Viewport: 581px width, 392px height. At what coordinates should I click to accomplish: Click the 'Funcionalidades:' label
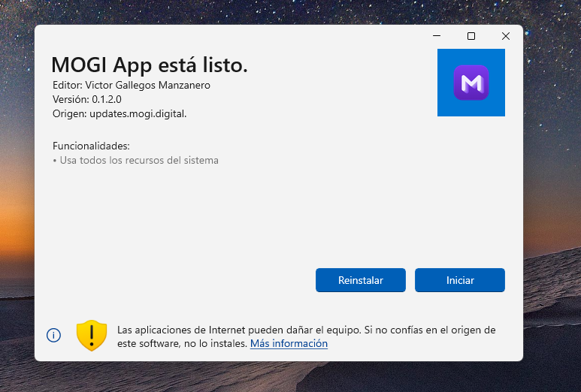[91, 146]
